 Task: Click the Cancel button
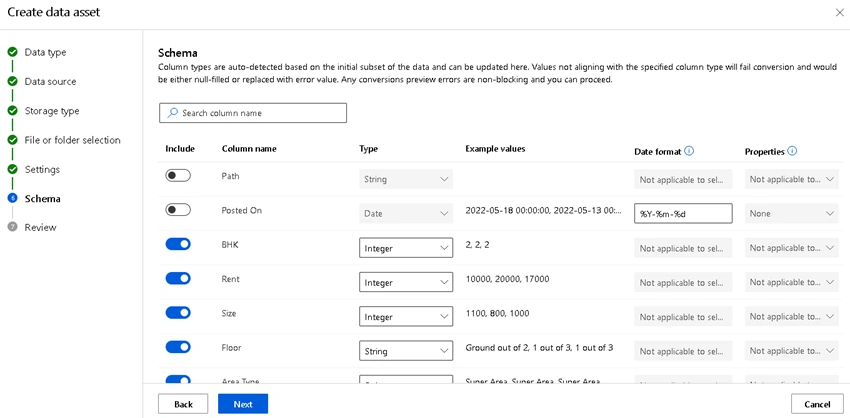click(x=817, y=404)
